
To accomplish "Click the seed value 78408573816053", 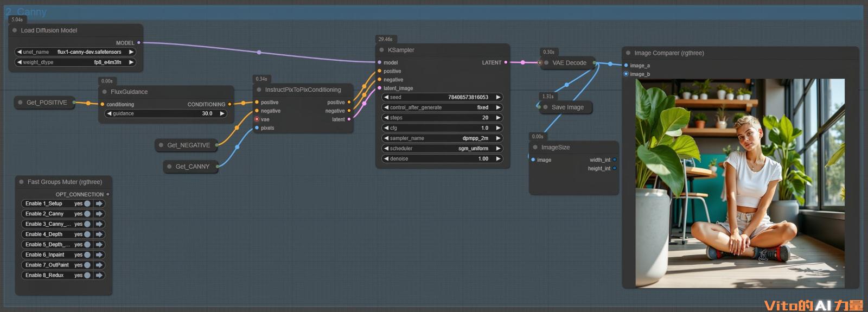I will click(x=468, y=97).
